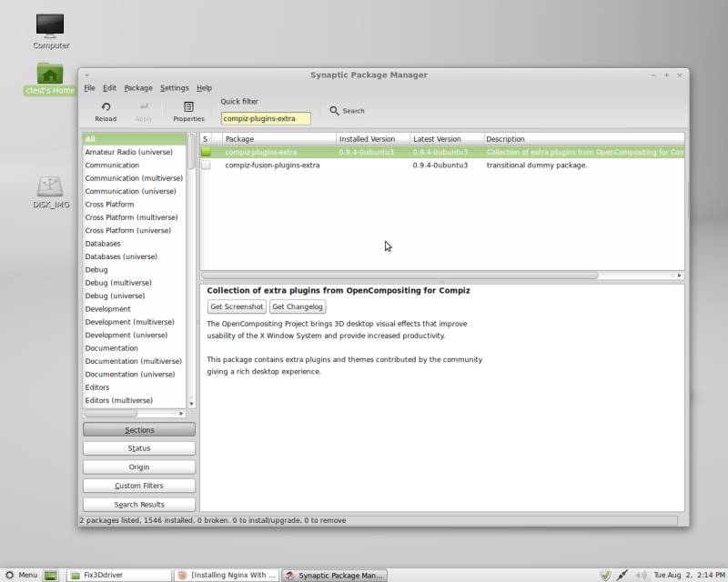Open the Settings menu
728x582 pixels.
pyautogui.click(x=175, y=87)
